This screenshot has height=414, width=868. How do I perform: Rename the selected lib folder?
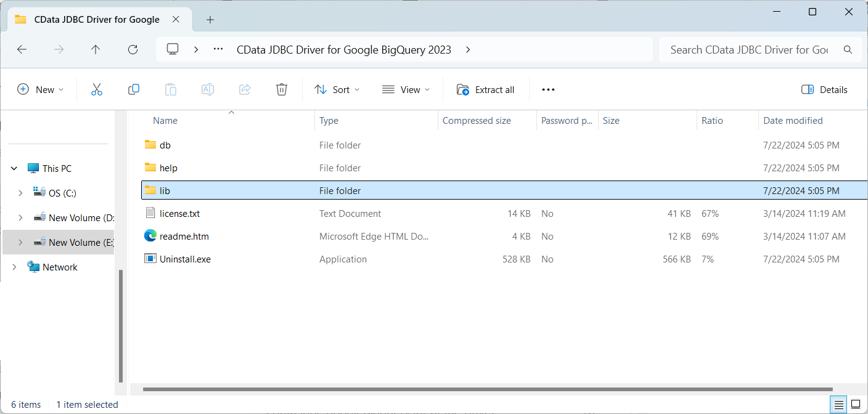(208, 89)
